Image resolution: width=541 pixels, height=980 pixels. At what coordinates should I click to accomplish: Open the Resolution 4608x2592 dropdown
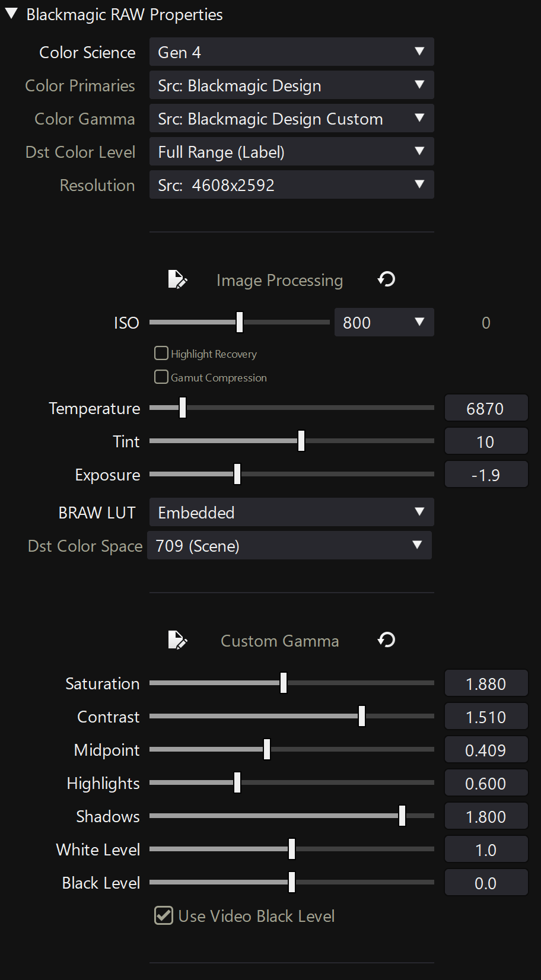292,185
